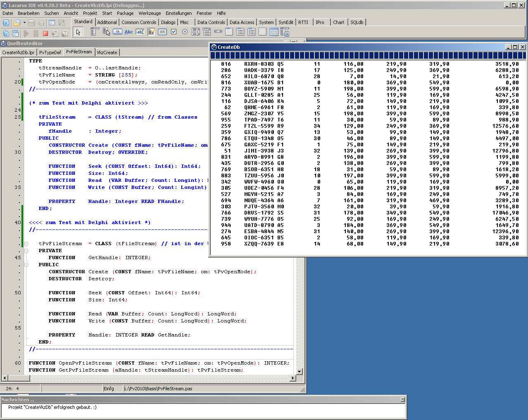Screen dimensions: 528x420
Task: Open the Data Controls palette tab
Action: [x=211, y=22]
